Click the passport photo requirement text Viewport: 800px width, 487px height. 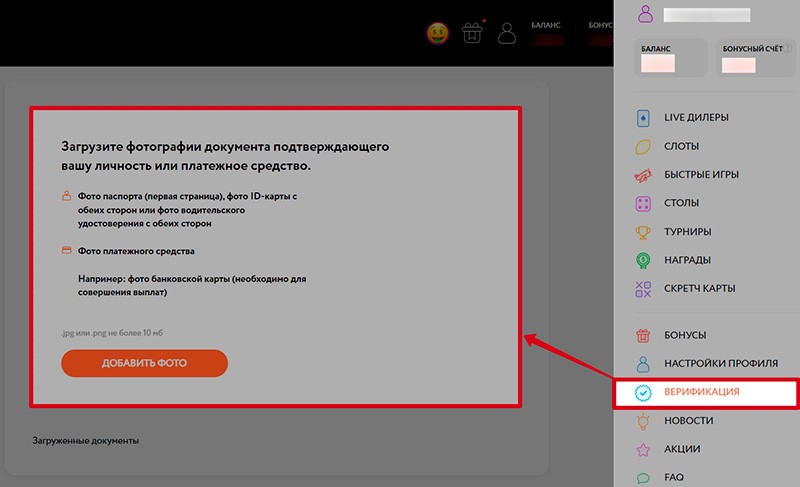tap(187, 210)
